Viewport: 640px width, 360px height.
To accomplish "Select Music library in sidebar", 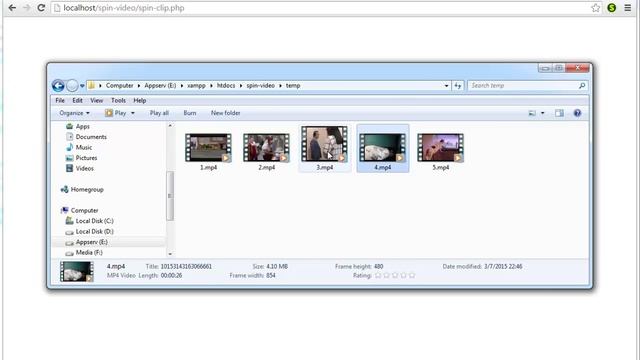I will point(79,147).
